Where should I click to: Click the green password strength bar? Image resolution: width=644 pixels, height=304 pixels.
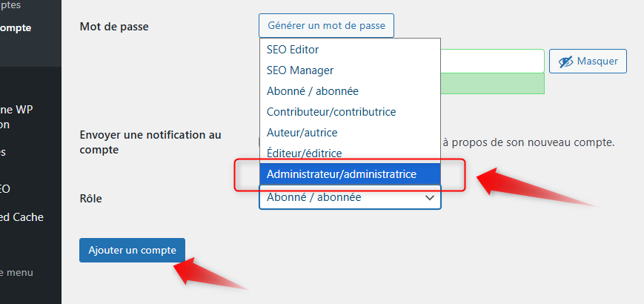point(492,84)
